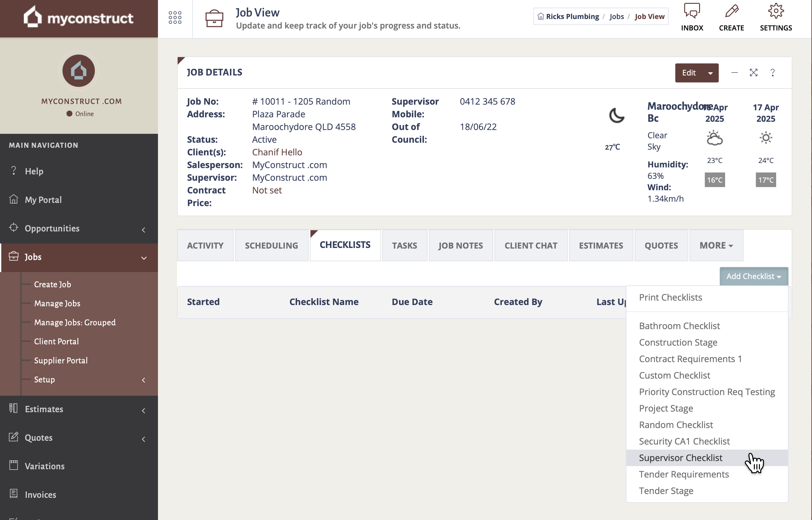
Task: Collapse the Job Details panel
Action: pyautogui.click(x=734, y=73)
